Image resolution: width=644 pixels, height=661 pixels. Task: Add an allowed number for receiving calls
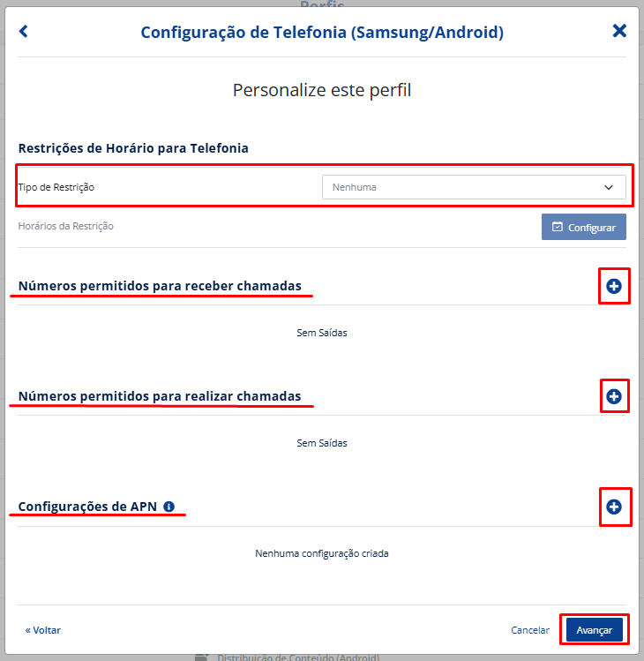(x=614, y=286)
